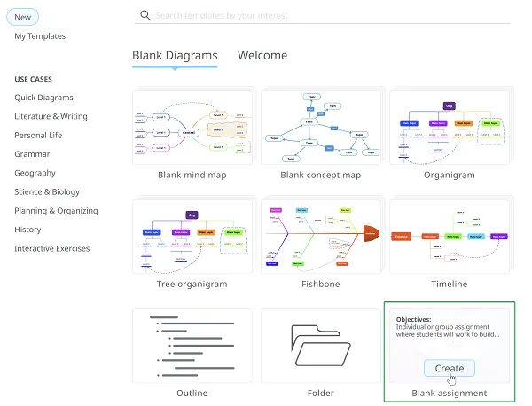Browse the Quick Diagrams use case

pos(43,98)
